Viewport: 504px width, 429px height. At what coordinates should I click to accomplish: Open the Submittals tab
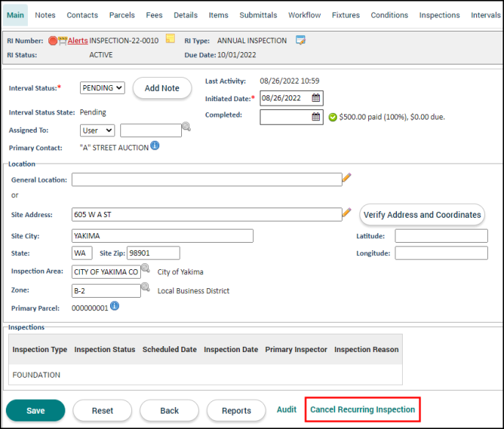coord(258,15)
